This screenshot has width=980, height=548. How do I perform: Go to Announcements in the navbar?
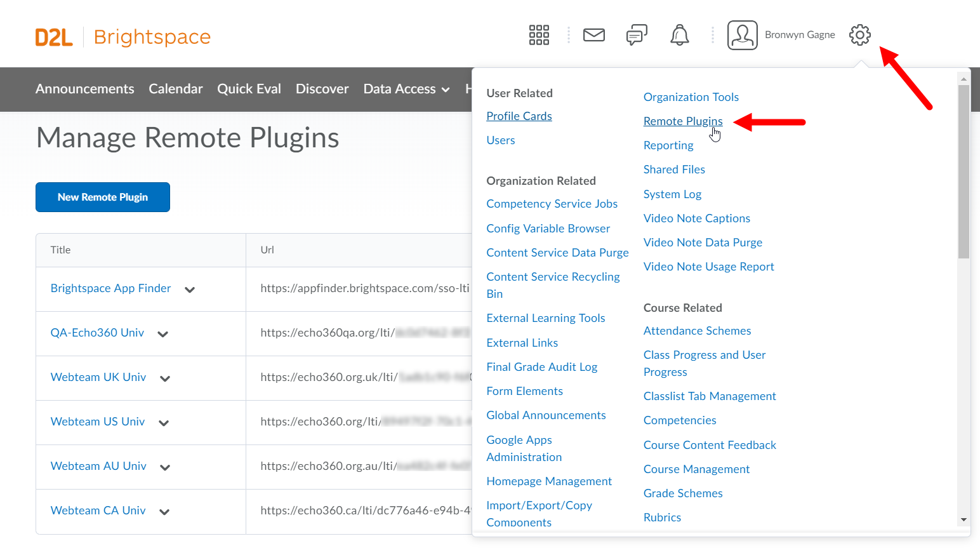click(85, 89)
